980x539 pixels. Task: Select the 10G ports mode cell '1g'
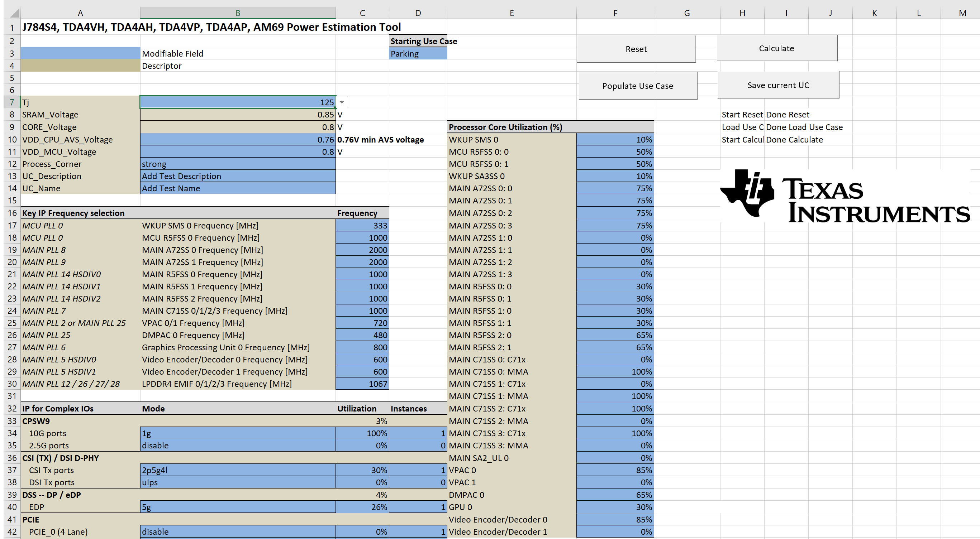[238, 433]
